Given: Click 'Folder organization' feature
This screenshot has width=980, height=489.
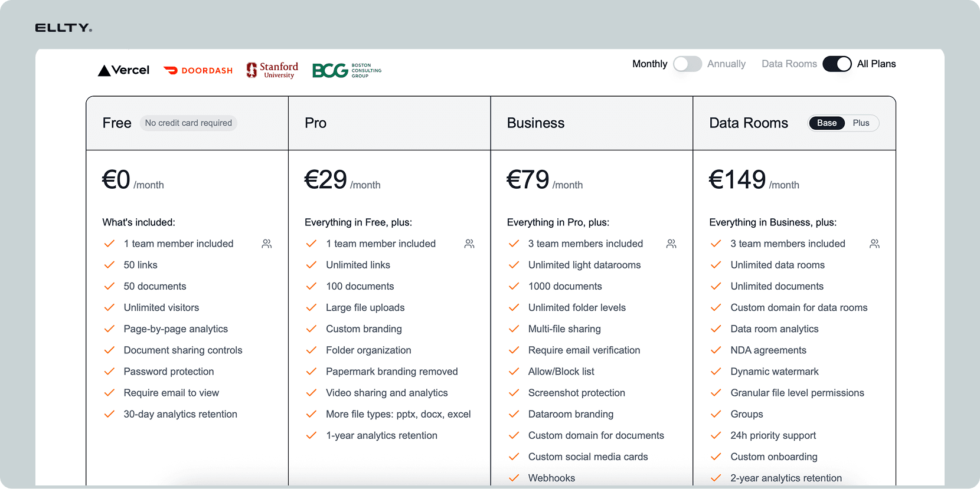Looking at the screenshot, I should coord(368,350).
